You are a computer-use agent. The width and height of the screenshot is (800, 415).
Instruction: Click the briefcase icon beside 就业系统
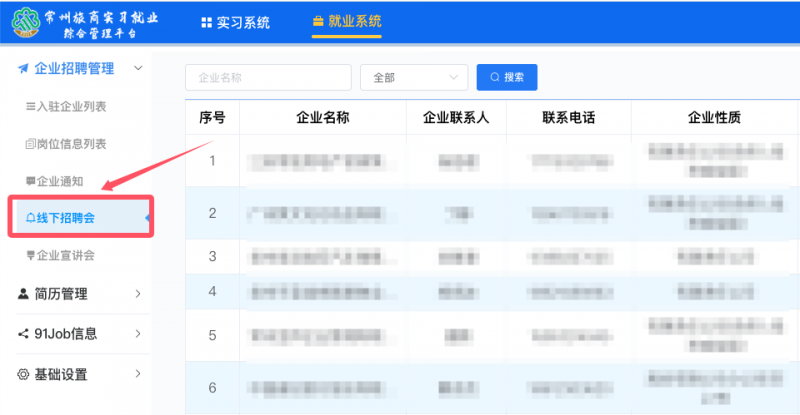(318, 21)
